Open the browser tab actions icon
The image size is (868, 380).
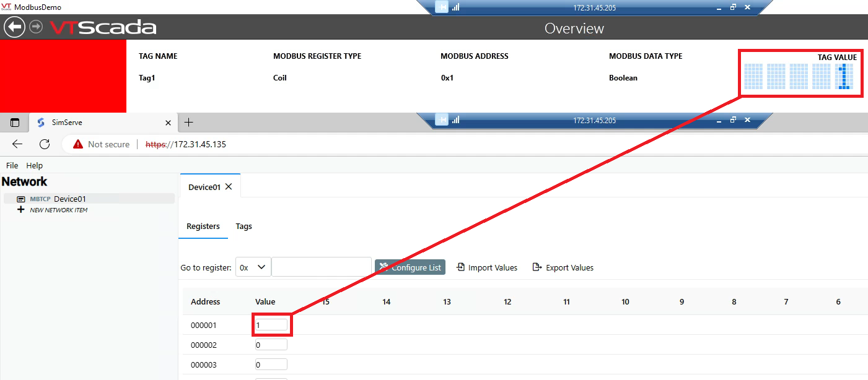[x=14, y=123]
